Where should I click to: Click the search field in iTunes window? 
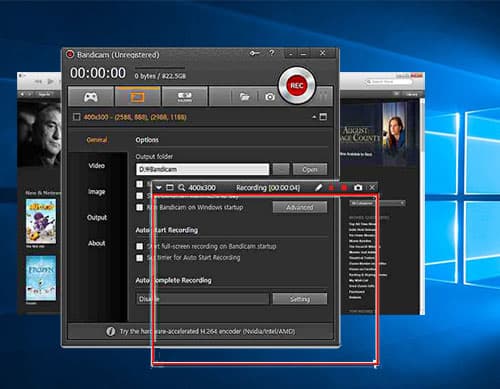[x=389, y=82]
